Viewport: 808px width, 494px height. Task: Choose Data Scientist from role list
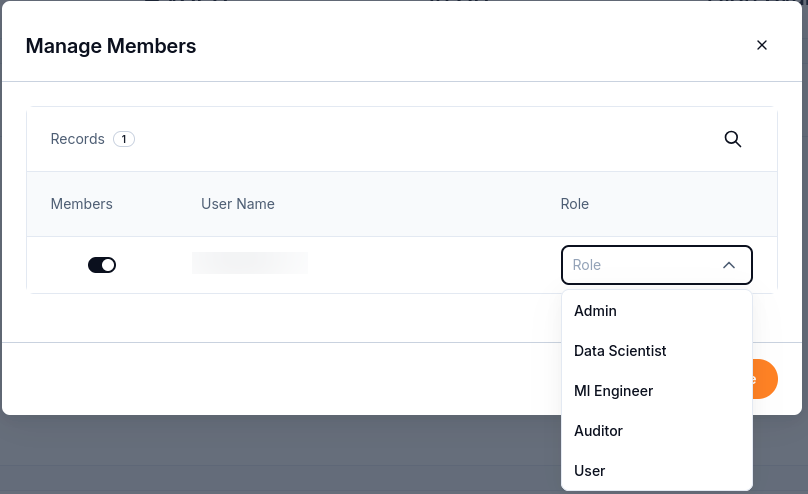click(x=656, y=351)
